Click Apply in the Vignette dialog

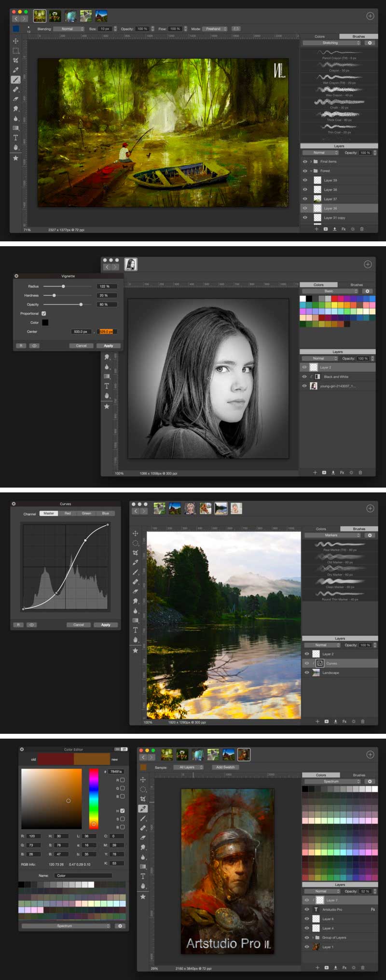[108, 346]
